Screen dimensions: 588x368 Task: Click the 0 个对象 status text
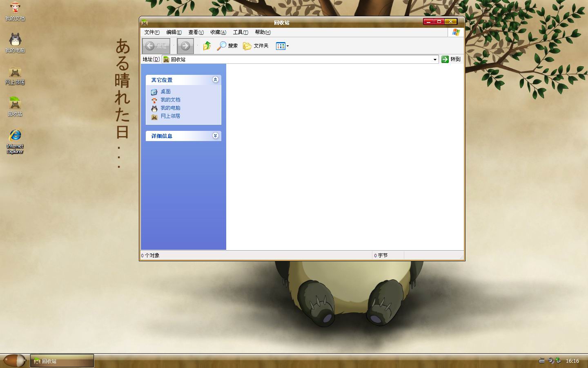pos(150,256)
